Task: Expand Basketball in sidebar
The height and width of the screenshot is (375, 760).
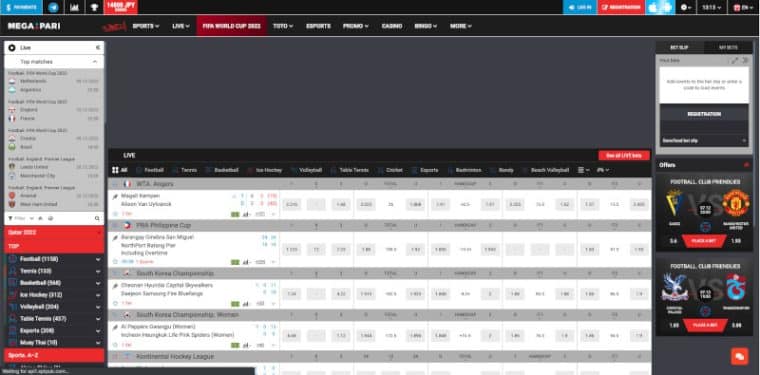Action: [54, 283]
